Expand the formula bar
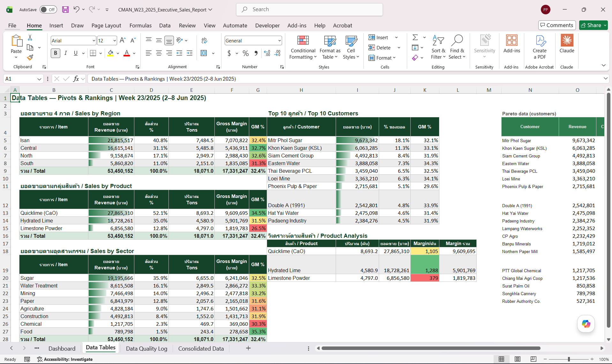 605,78
